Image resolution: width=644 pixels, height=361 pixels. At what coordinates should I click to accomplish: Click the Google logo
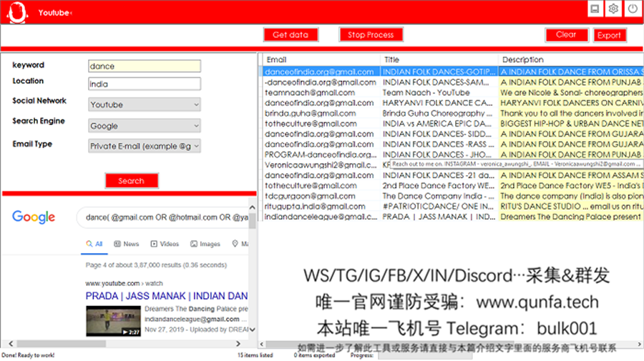[34, 217]
